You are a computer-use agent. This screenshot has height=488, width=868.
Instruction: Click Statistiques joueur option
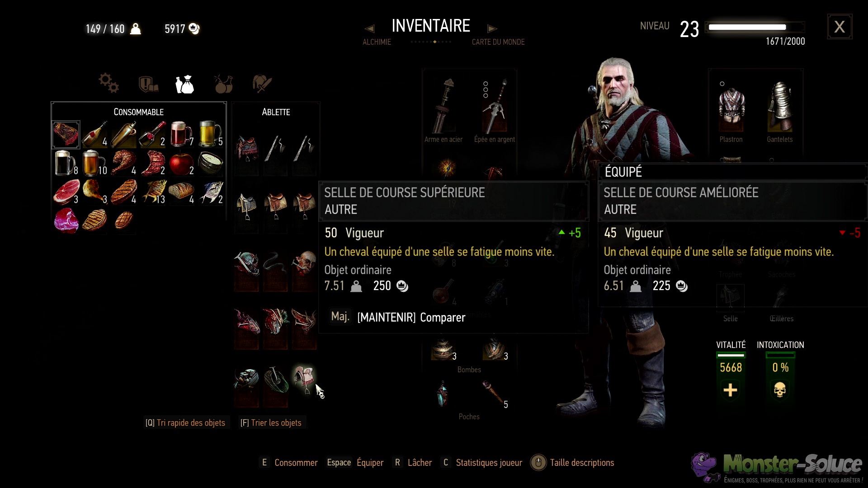482,463
